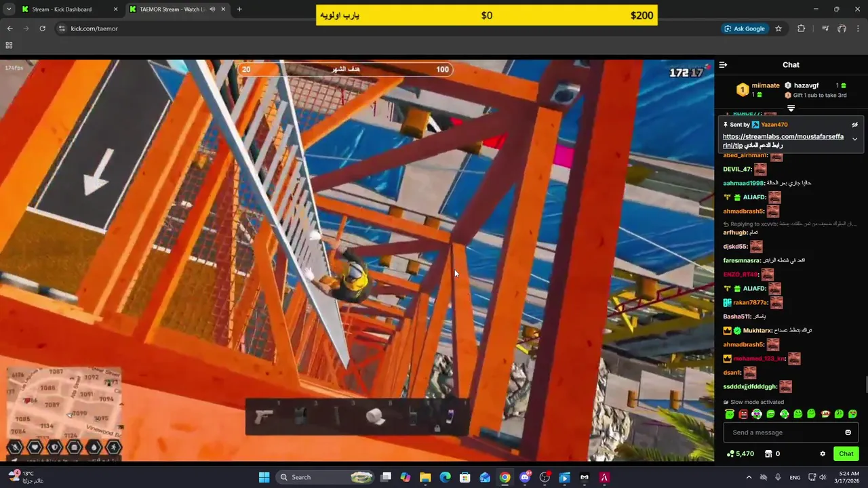The image size is (868, 488).
Task: Open media controls icon in toolbar
Action: (x=825, y=28)
